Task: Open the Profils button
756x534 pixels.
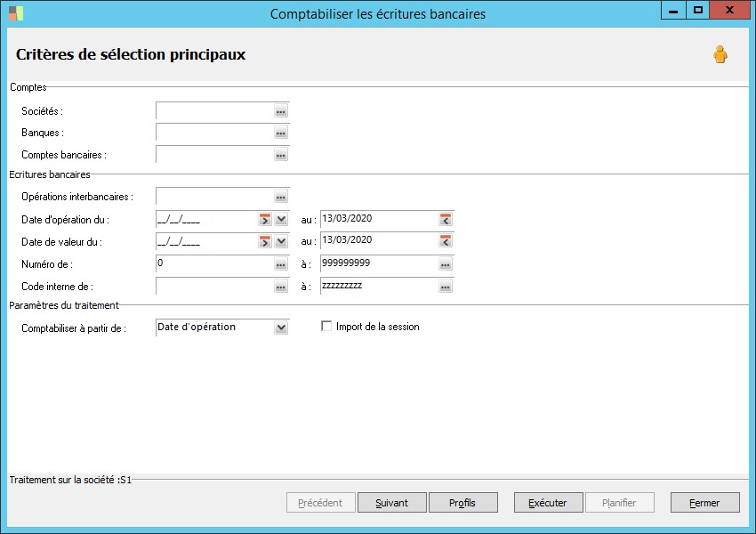Action: [462, 503]
